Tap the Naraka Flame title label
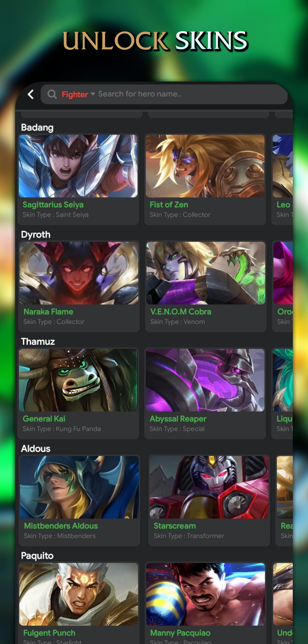Viewport: 308px width, 644px height. pyautogui.click(x=48, y=312)
